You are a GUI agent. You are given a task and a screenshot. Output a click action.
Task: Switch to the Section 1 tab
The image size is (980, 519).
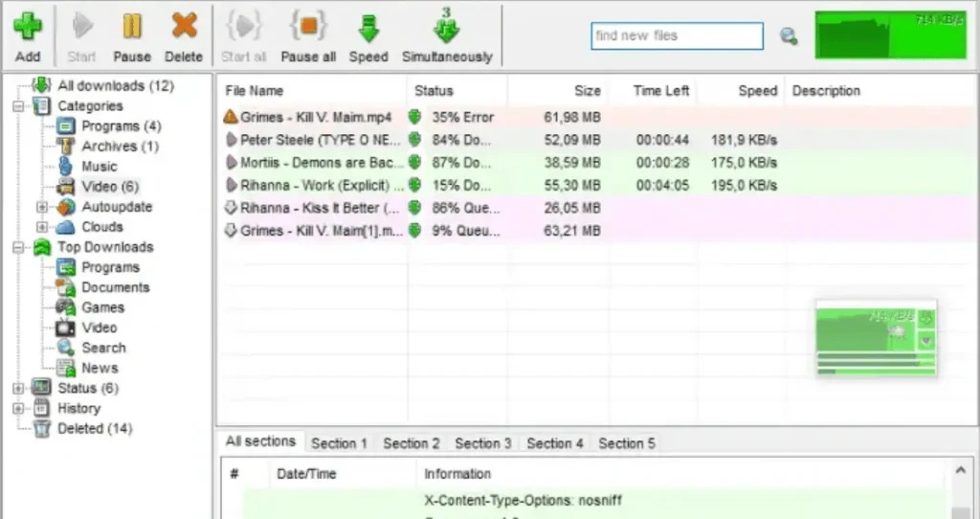pos(339,443)
